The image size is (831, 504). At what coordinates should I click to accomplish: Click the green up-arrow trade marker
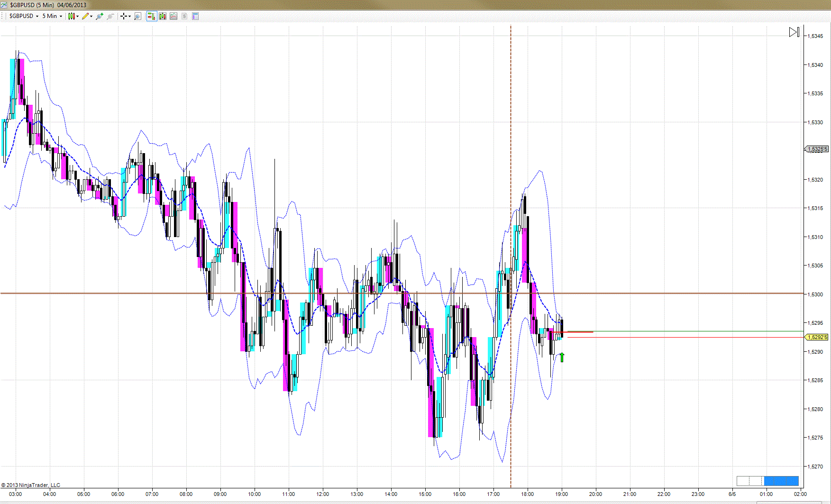[x=562, y=357]
